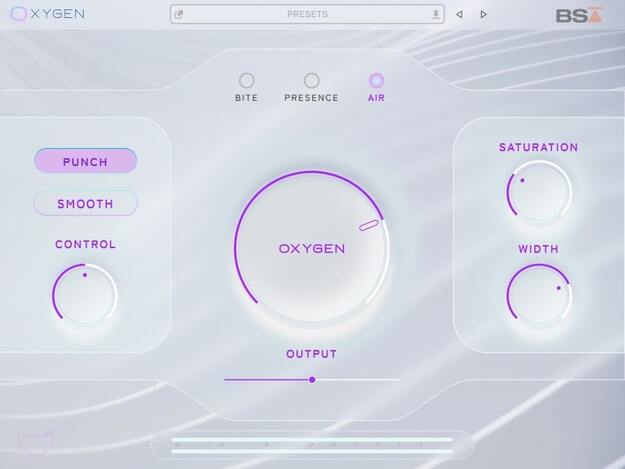The height and width of the screenshot is (469, 625).
Task: Click the large Oxygen knob
Action: pos(312,248)
